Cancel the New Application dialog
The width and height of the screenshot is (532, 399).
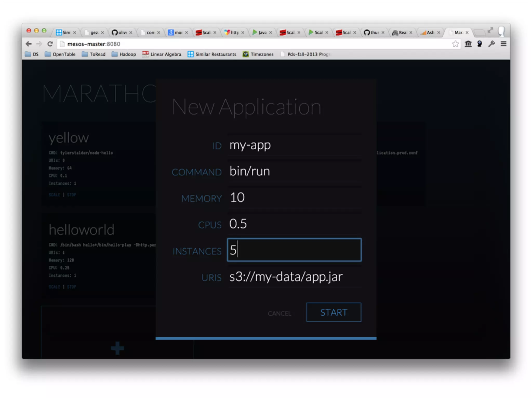pyautogui.click(x=280, y=314)
